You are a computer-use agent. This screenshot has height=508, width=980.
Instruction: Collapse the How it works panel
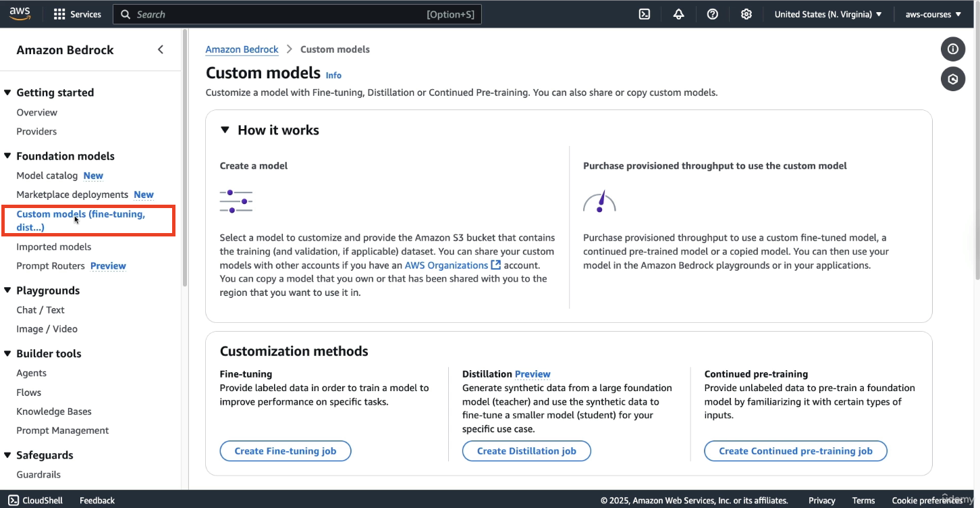(225, 130)
